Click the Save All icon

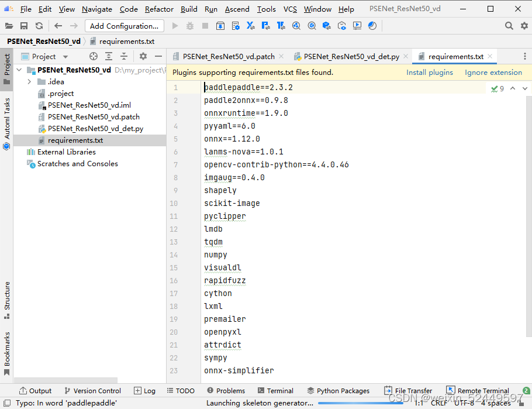23,26
